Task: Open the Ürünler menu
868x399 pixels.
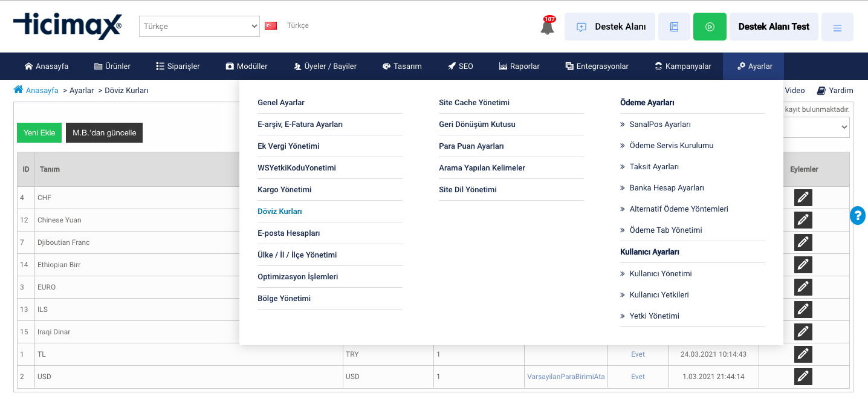Action: 112,66
